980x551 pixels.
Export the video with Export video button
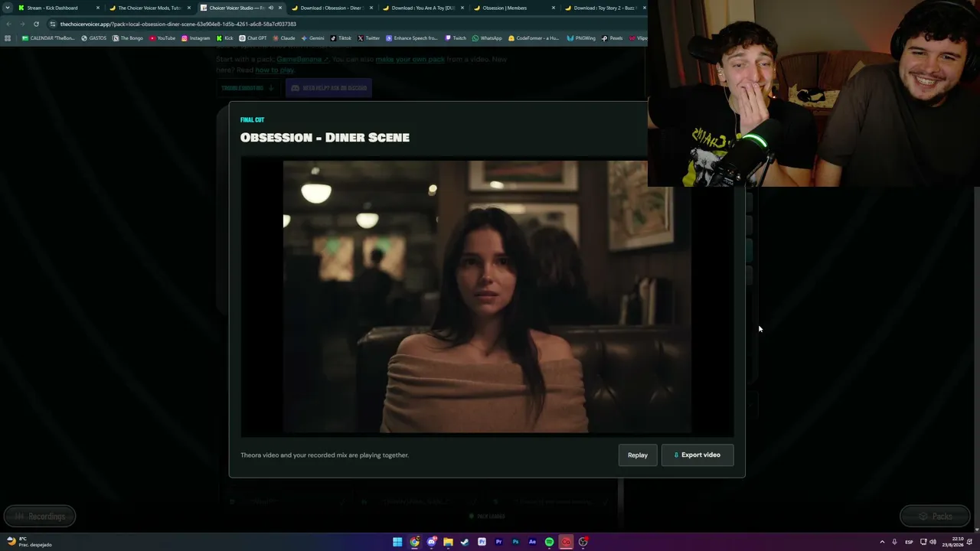(697, 455)
